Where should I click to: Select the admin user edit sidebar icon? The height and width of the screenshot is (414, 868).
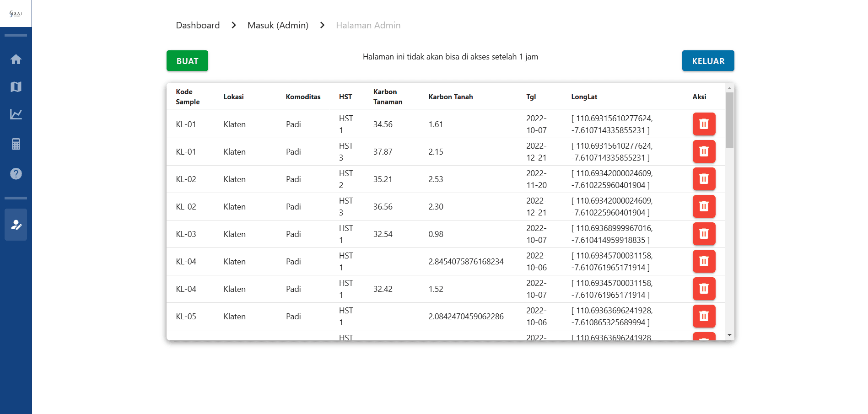click(x=16, y=225)
